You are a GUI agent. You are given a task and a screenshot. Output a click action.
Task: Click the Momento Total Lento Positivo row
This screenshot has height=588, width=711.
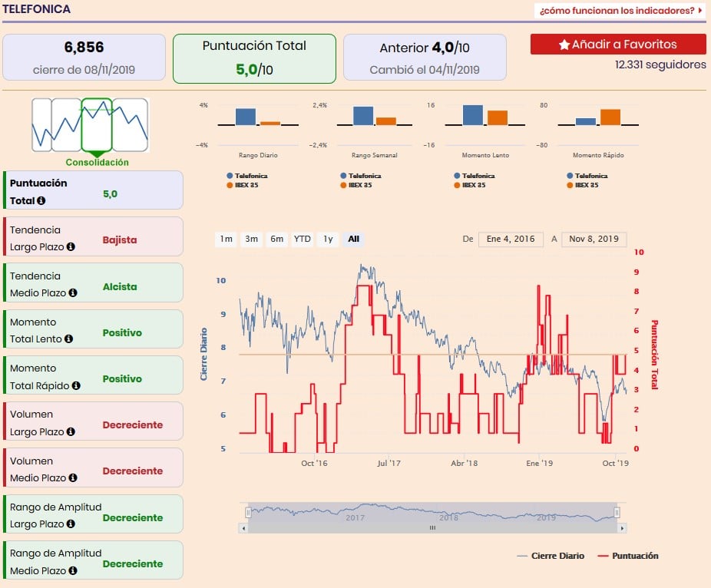pos(93,329)
